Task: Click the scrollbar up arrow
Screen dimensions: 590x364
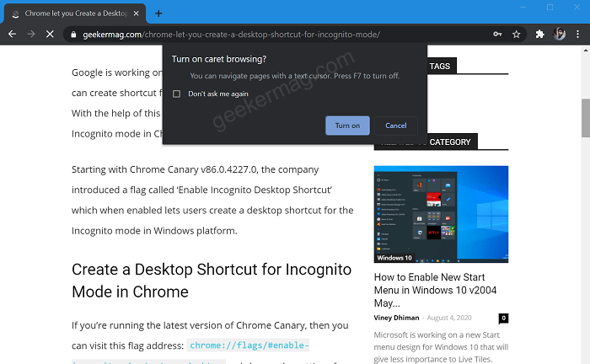Action: [586, 50]
